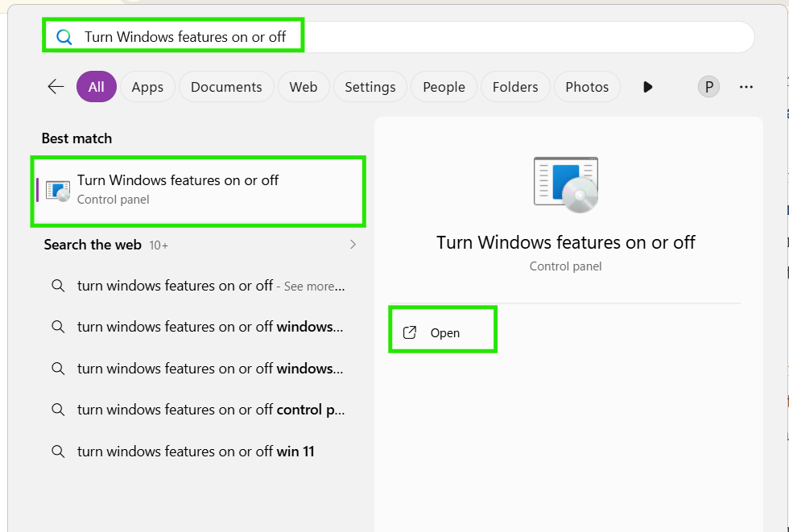
Task: Switch to the Documents filter tab
Action: 226,87
